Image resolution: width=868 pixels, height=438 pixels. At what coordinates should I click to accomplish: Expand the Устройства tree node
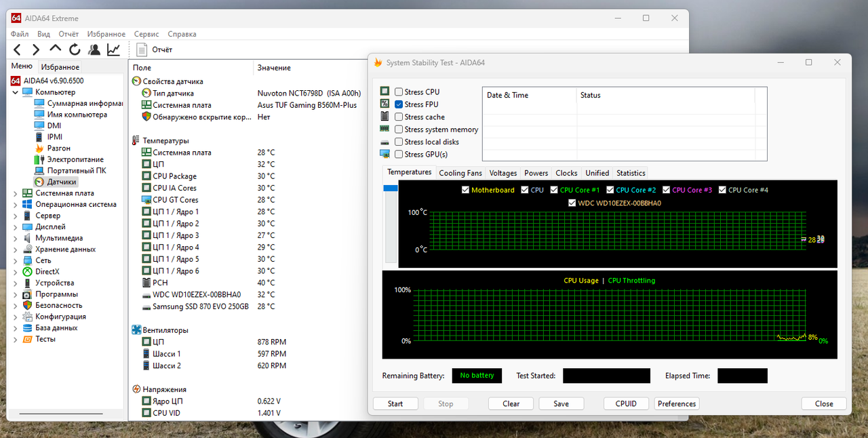(16, 283)
